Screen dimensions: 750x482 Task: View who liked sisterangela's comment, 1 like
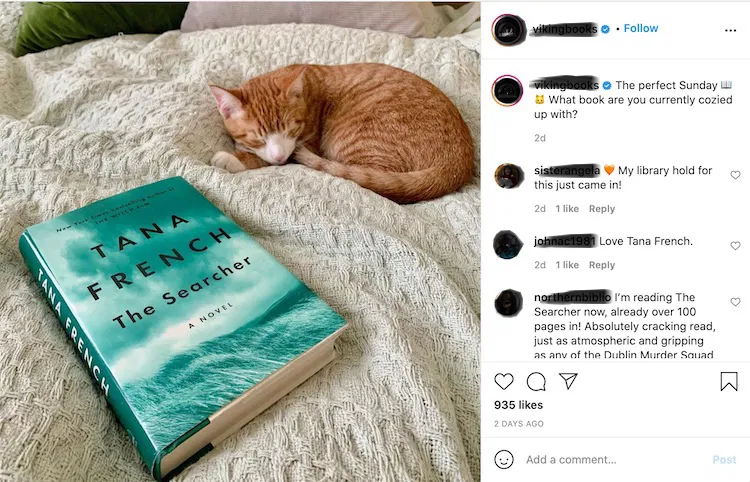[x=567, y=208]
